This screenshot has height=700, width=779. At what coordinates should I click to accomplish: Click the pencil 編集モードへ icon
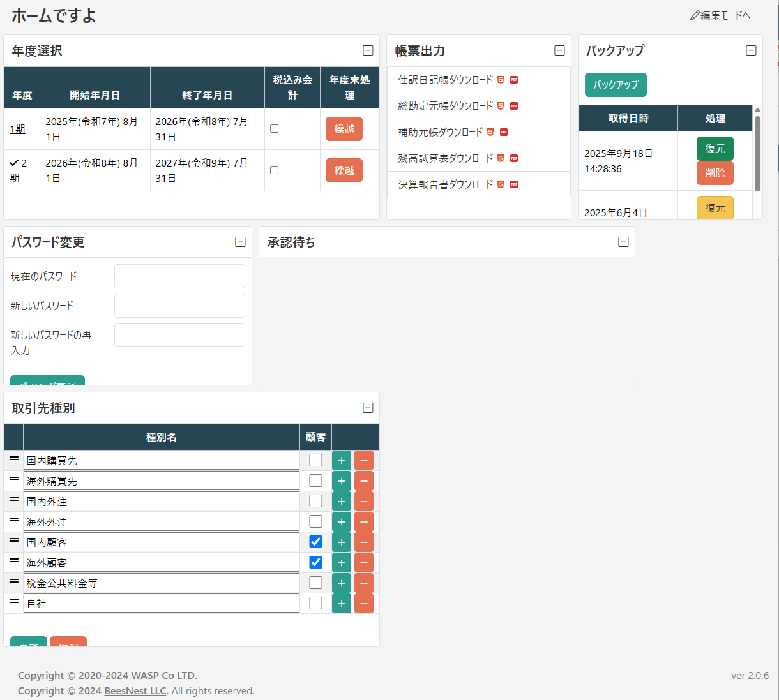695,15
